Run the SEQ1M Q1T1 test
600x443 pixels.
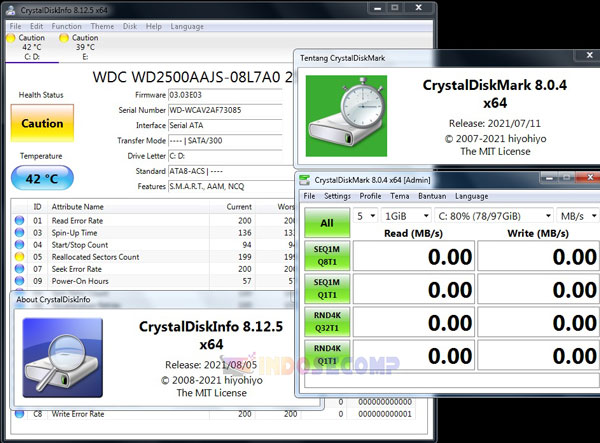327,289
